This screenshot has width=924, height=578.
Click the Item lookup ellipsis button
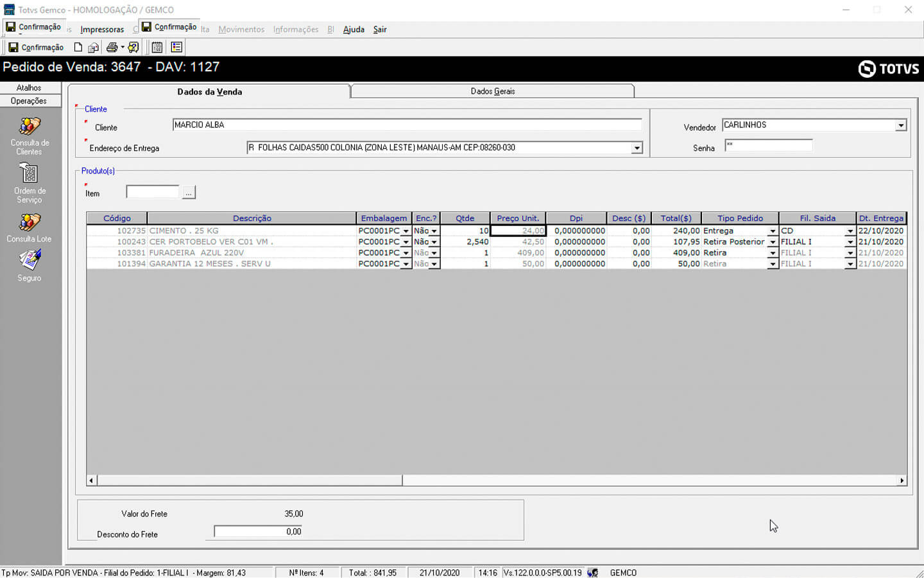(189, 193)
